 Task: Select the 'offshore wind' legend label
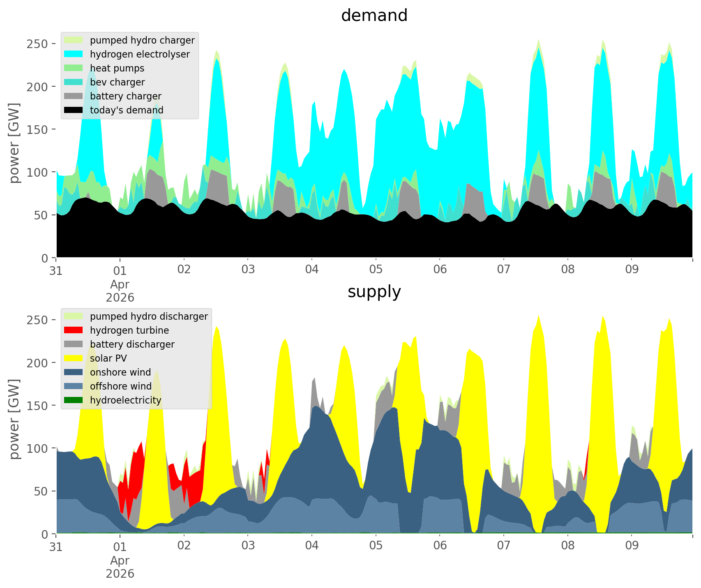120,386
